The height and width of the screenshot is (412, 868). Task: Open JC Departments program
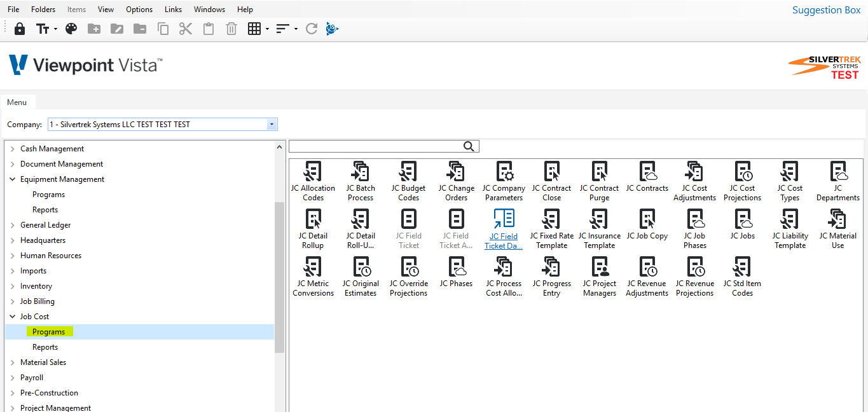click(x=837, y=181)
